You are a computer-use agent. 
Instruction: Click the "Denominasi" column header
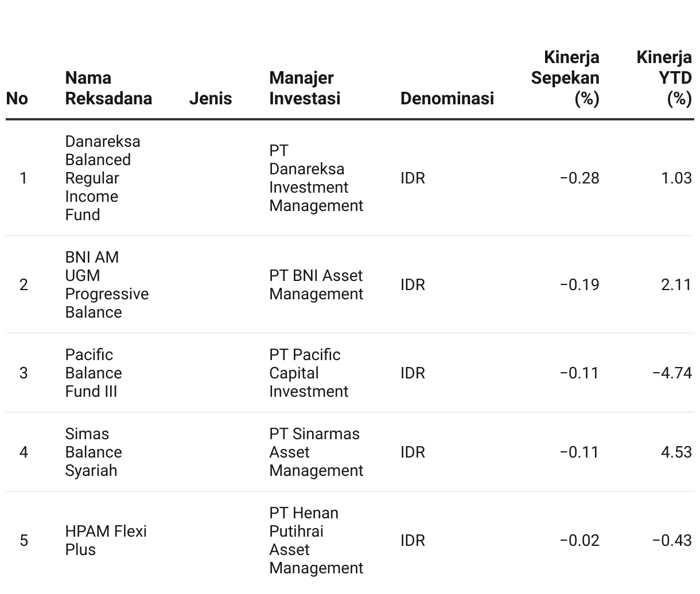click(447, 98)
